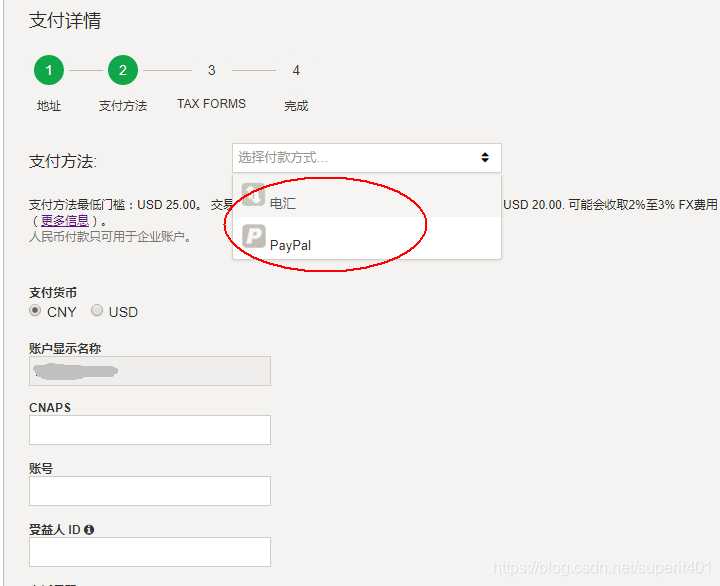
Task: Choose 电汇 option from the dropdown list
Action: click(x=366, y=196)
